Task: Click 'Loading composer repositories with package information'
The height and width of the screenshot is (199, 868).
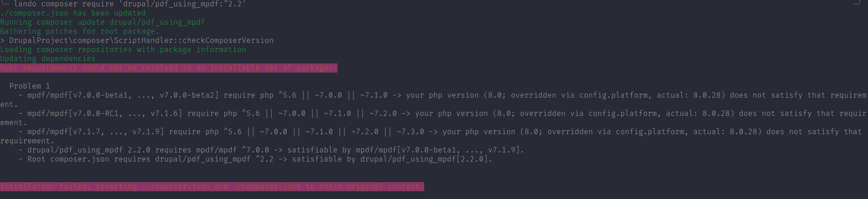Action: pyautogui.click(x=123, y=50)
